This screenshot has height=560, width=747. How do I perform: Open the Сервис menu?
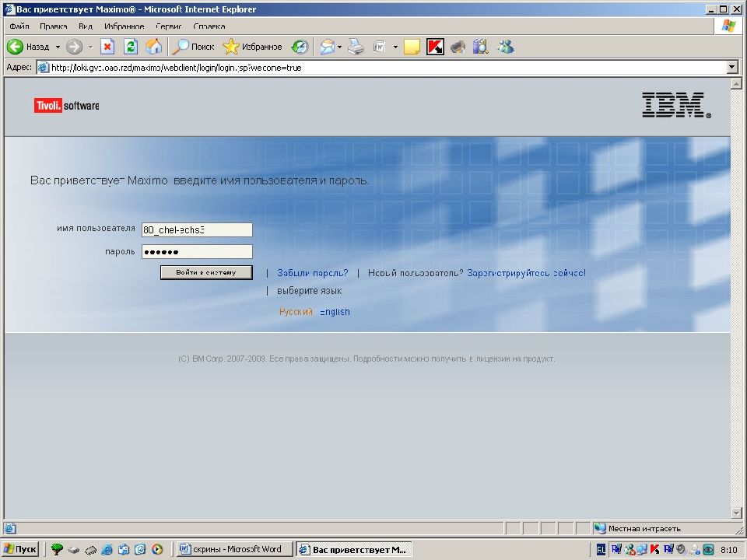(x=169, y=26)
